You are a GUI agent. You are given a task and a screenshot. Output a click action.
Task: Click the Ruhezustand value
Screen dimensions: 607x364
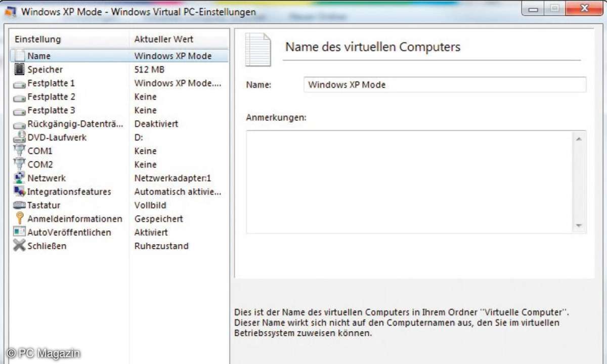pyautogui.click(x=161, y=247)
